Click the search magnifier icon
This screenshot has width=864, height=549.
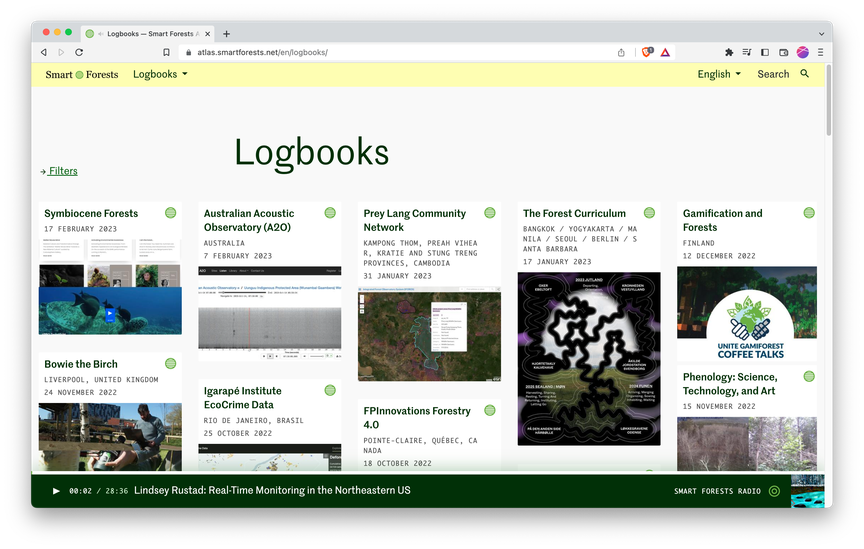click(804, 73)
